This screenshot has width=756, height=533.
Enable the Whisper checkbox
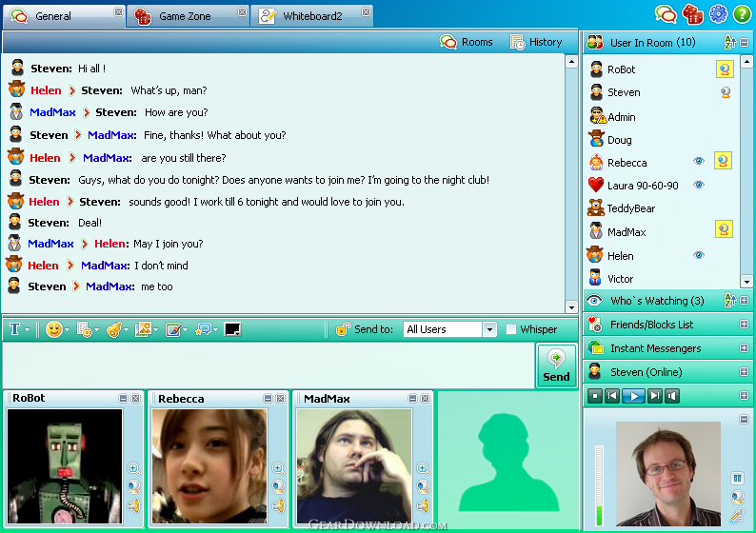[x=510, y=329]
